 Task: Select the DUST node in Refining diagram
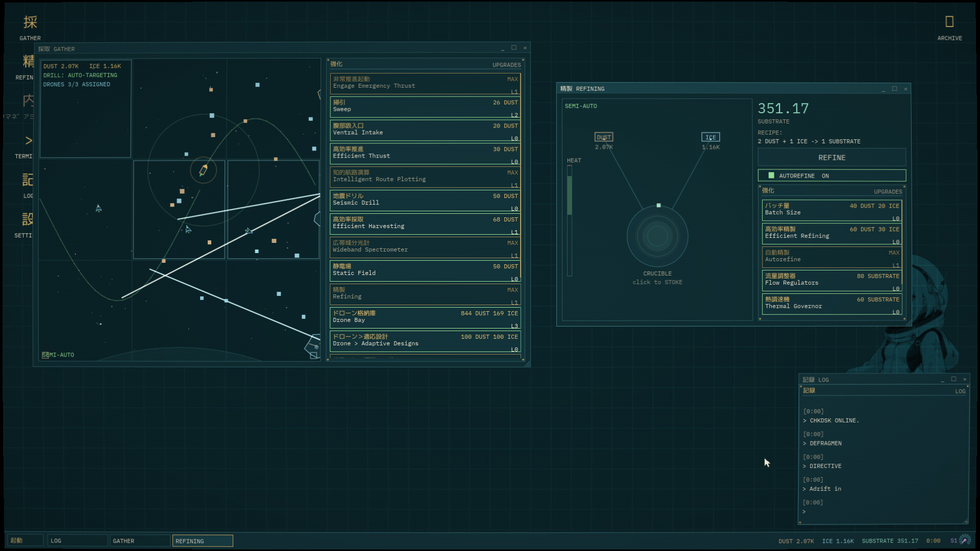click(604, 137)
